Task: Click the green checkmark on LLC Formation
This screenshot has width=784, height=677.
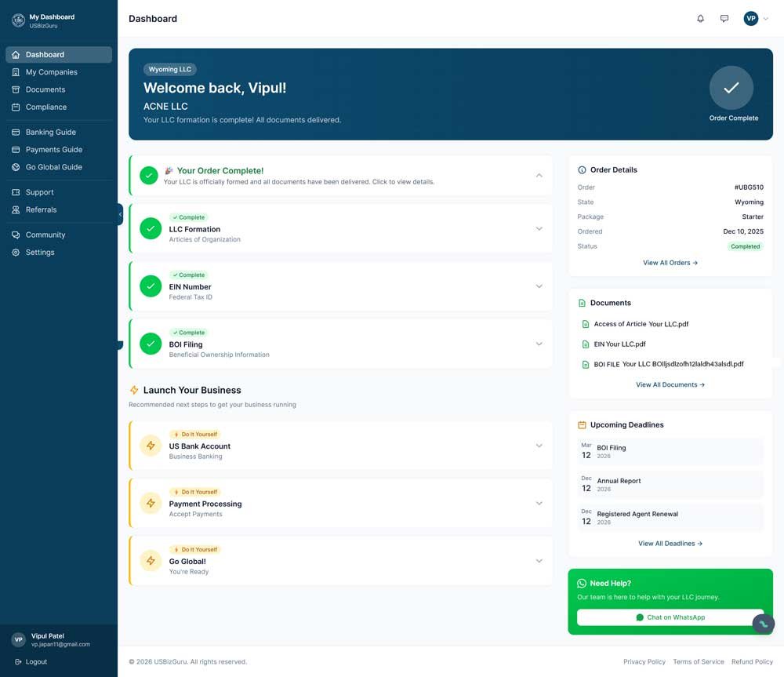Action: click(x=149, y=228)
